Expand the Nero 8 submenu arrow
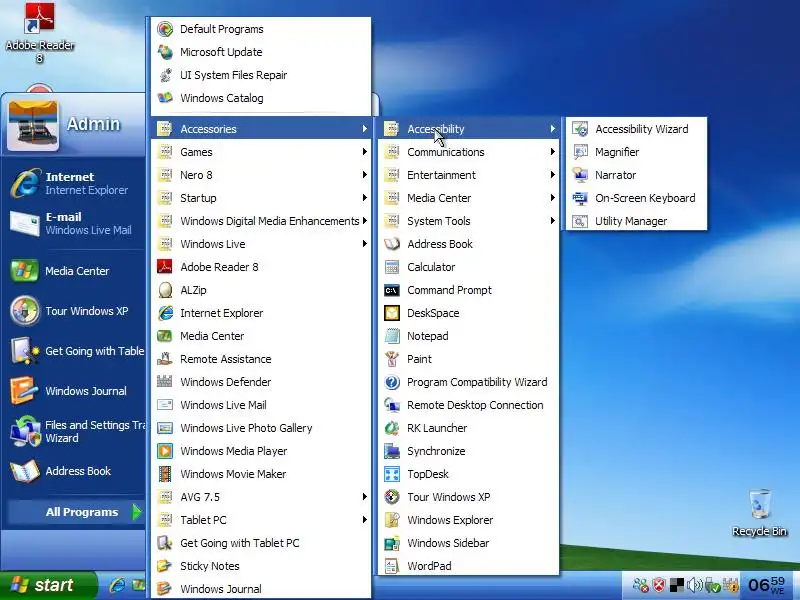Screen dimensions: 800x600 364,174
